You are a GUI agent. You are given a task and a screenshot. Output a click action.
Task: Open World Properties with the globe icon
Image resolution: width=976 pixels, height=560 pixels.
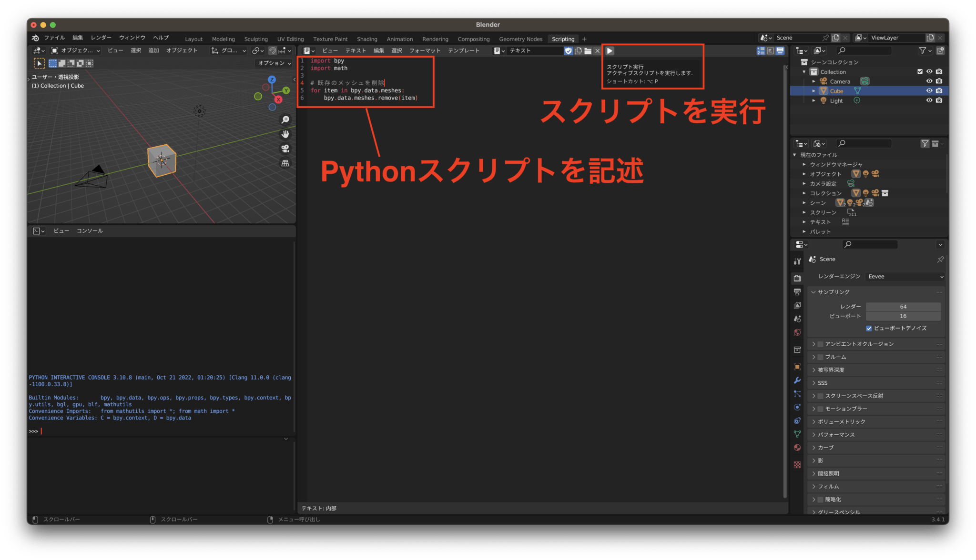[797, 330]
